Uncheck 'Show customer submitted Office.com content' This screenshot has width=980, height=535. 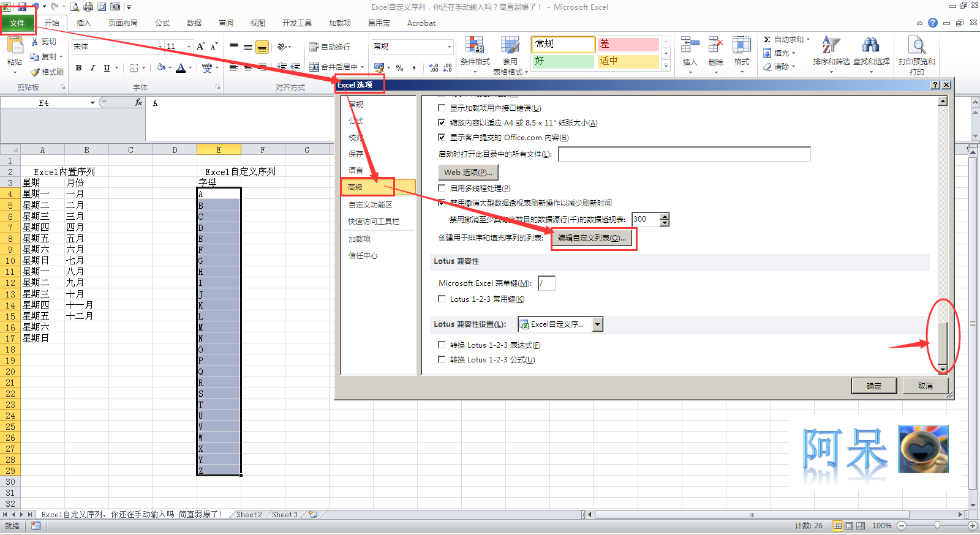pyautogui.click(x=442, y=137)
